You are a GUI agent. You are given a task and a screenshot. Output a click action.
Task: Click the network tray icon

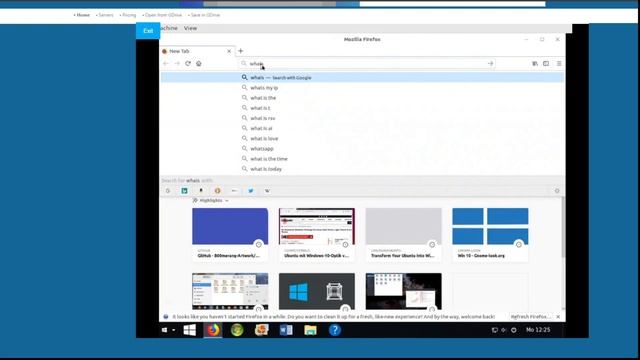pyautogui.click(x=494, y=330)
